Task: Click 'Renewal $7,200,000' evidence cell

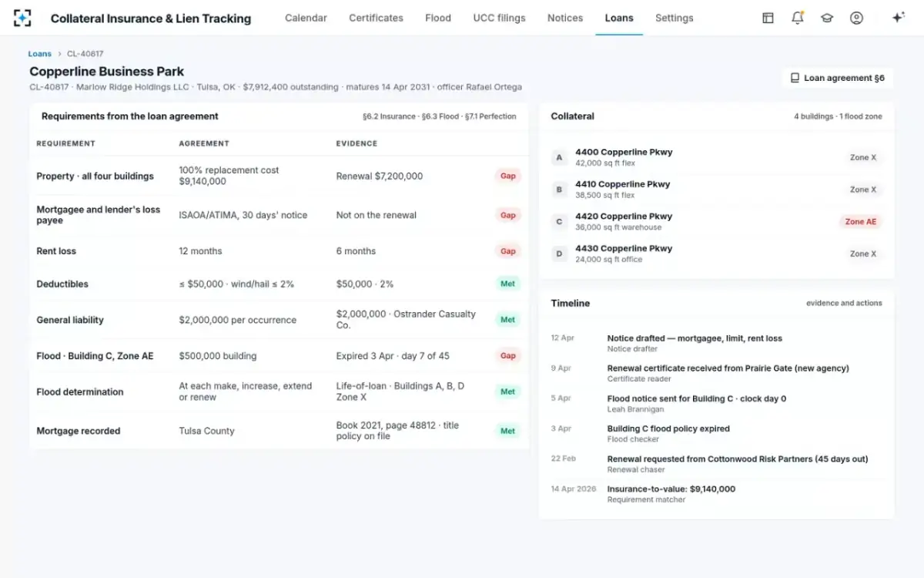Action: tap(380, 176)
